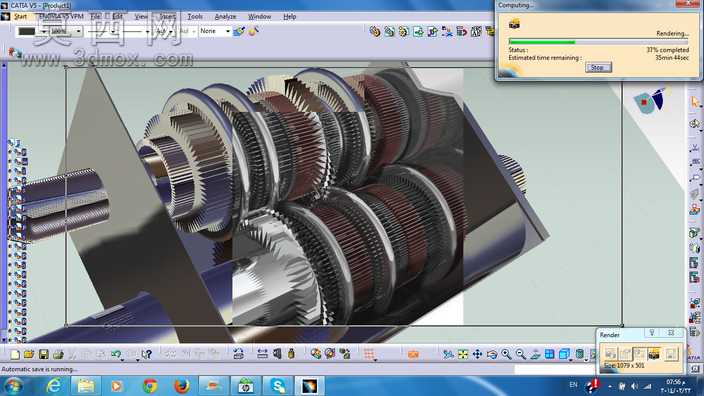Screen dimensions: 704x396
Task: Click the workbench icon below the top toolbar
Action: point(14,53)
